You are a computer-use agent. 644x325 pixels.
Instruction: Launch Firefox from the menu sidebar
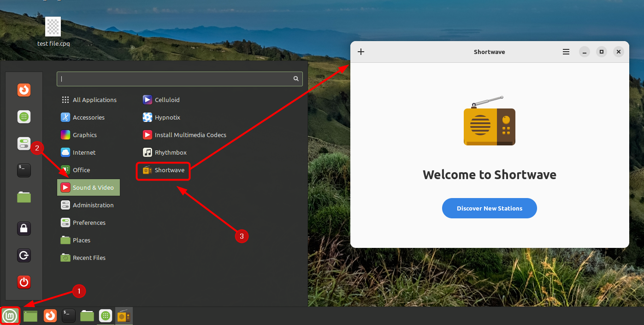pyautogui.click(x=24, y=90)
